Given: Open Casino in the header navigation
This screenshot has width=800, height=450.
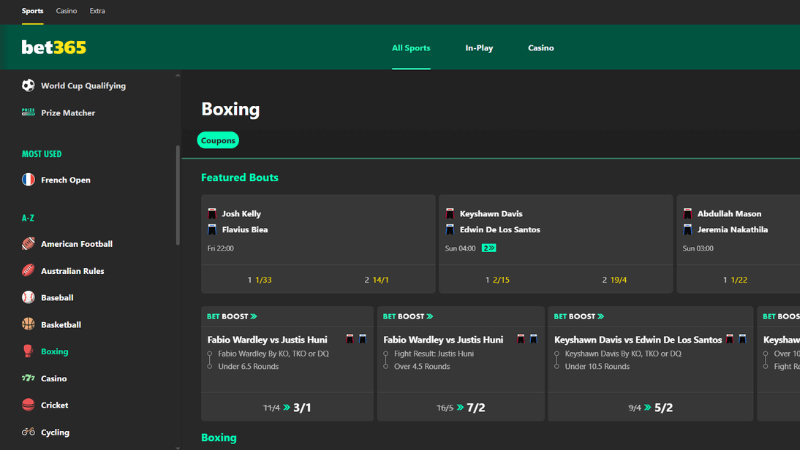Looking at the screenshot, I should tap(541, 48).
